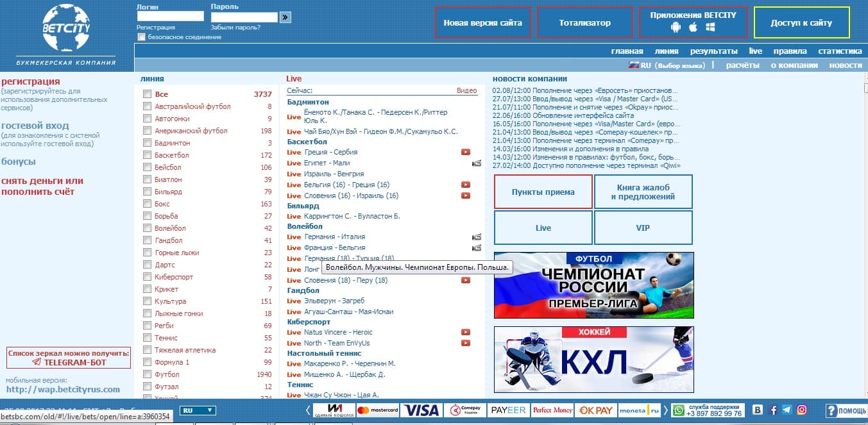Check the Теннис checkbox
The height and width of the screenshot is (425, 868).
pyautogui.click(x=148, y=338)
